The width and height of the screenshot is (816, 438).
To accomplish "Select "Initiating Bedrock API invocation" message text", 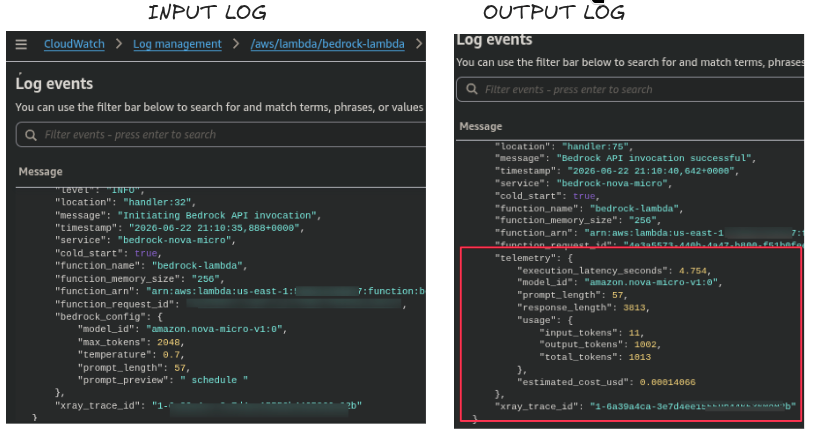I will tap(219, 215).
